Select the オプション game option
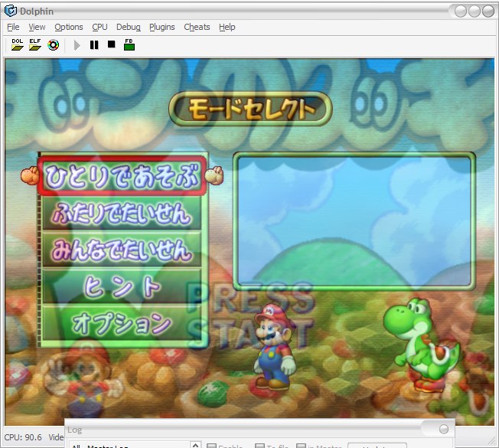This screenshot has width=499, height=448. tap(122, 323)
